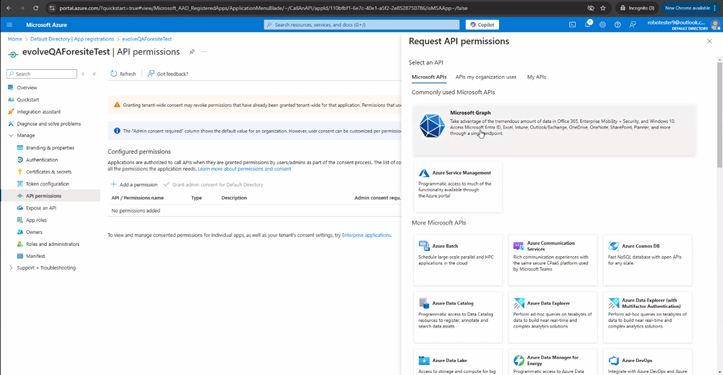
Task: Click the Got feedback? button
Action: click(168, 73)
